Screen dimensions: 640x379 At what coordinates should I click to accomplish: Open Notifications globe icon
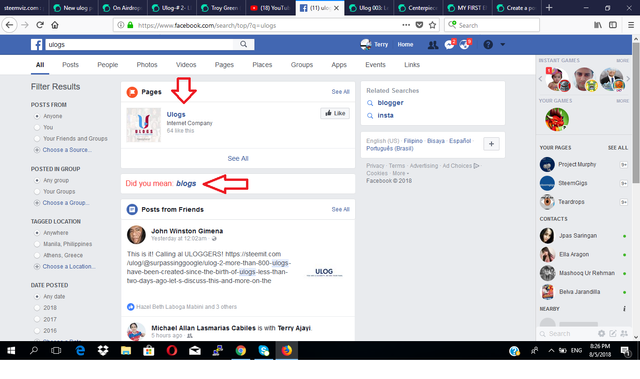(465, 44)
